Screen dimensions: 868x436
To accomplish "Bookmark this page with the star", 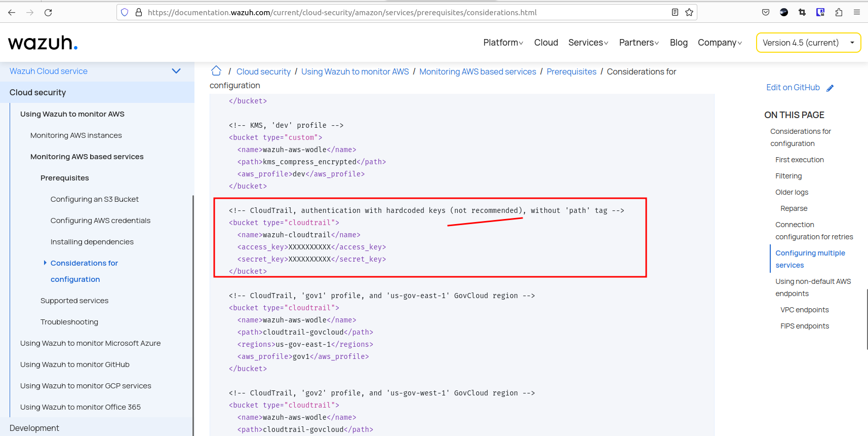I will pos(689,12).
